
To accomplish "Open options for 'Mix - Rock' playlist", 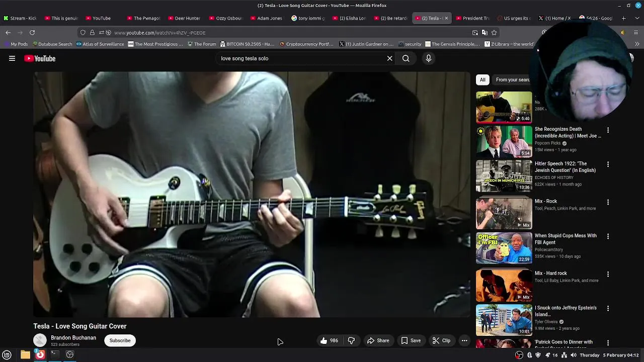I will [608, 202].
